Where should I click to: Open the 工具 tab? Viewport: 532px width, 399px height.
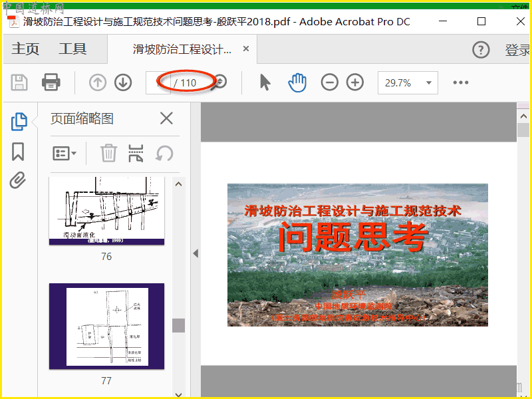pos(72,49)
